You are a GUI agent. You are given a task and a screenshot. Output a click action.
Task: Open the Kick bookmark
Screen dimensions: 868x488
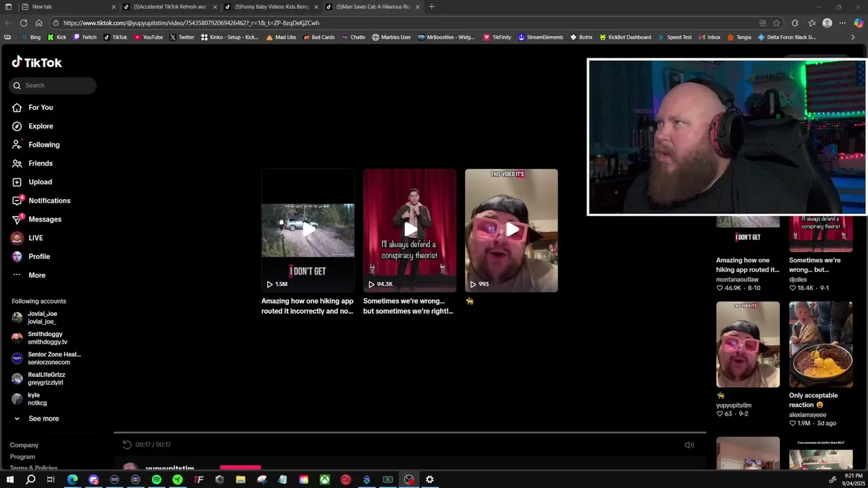pyautogui.click(x=57, y=37)
